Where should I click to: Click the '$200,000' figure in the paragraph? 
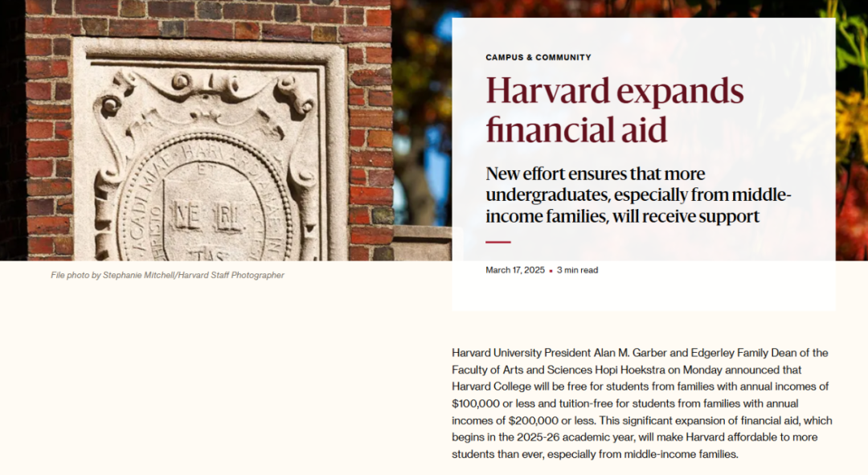(534, 420)
